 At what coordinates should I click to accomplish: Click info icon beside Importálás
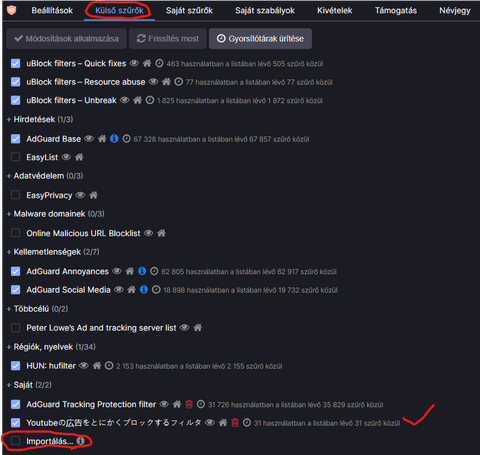[80, 441]
